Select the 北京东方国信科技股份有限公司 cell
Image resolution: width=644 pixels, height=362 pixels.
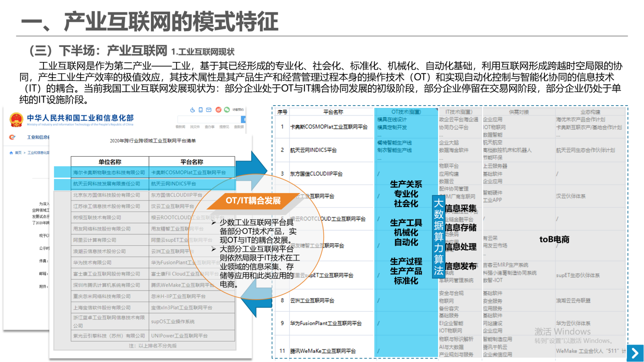pos(110,195)
